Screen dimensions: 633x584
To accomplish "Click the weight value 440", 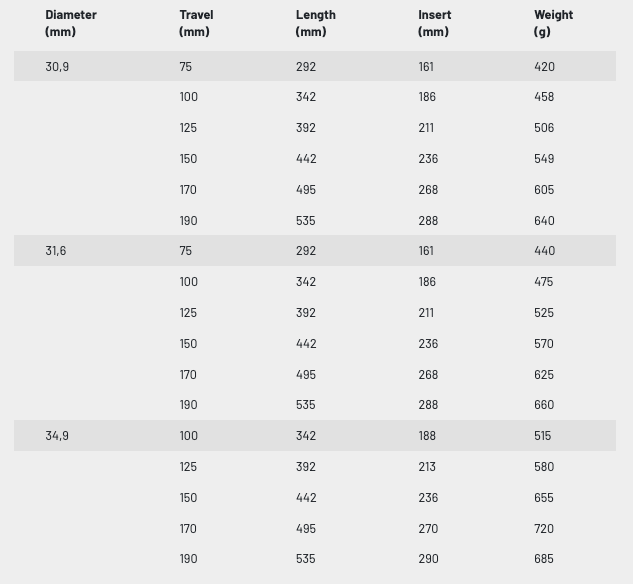I will click(x=544, y=251).
